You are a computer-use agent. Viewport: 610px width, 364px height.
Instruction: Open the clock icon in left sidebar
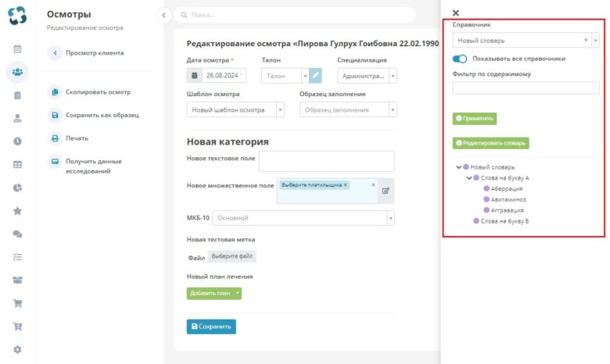[x=17, y=141]
